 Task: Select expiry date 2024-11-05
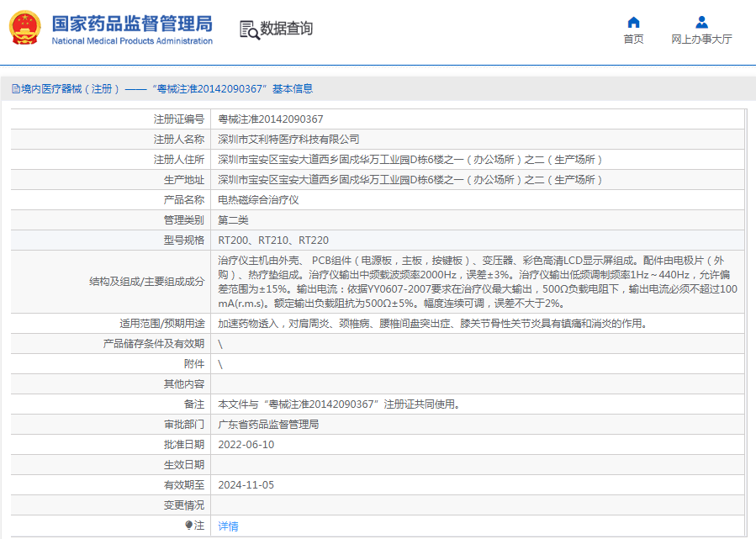point(246,485)
